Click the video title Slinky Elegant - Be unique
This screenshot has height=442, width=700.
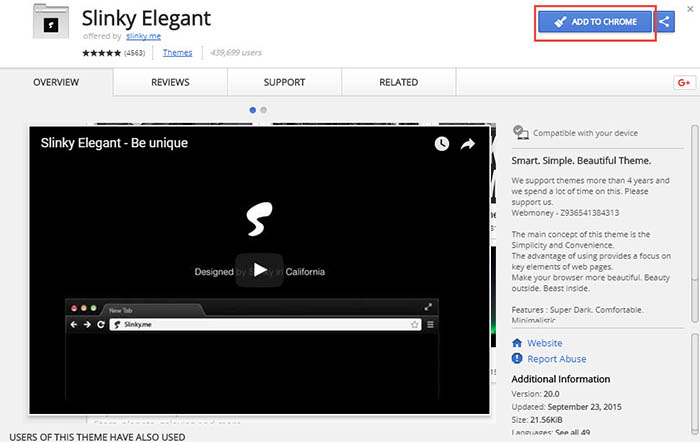coord(114,143)
